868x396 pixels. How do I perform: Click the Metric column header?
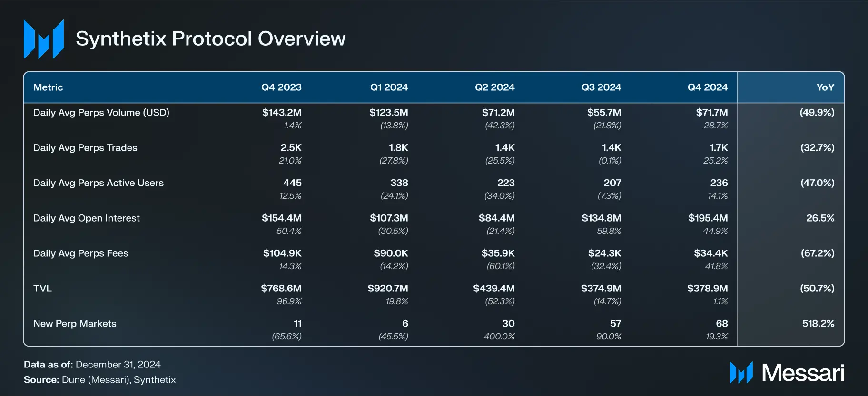tap(48, 87)
